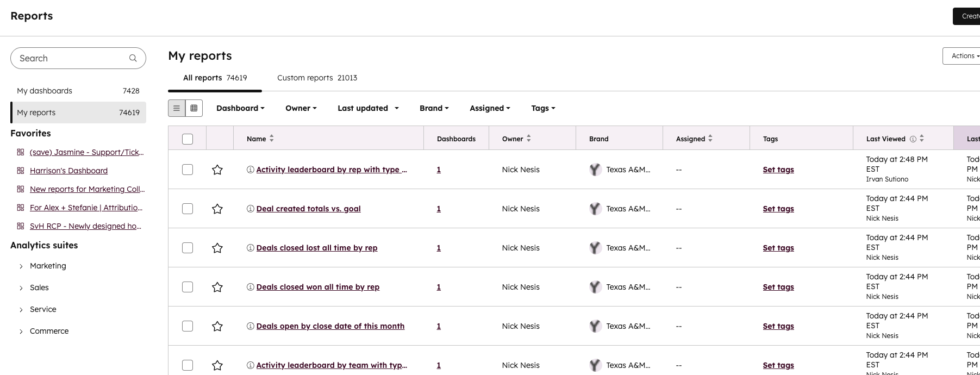Click info icon next to Deals closed won report
980x375 pixels.
(x=251, y=287)
